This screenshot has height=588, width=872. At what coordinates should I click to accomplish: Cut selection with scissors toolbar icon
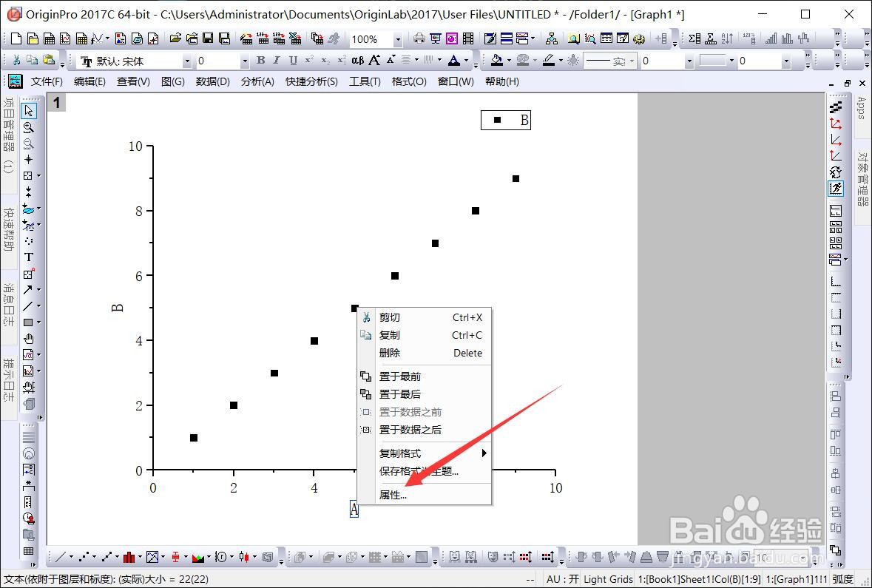(x=16, y=59)
